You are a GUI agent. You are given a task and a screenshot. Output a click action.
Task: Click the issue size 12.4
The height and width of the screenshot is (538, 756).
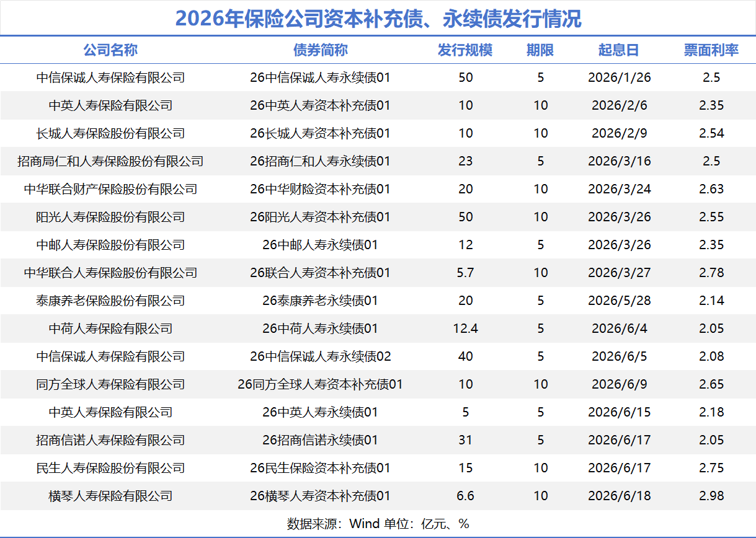point(465,329)
